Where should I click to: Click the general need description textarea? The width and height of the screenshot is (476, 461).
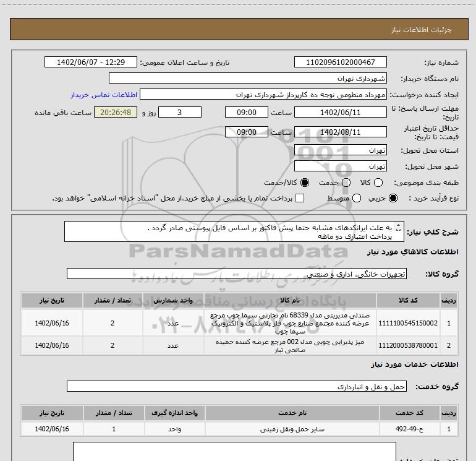tap(234, 232)
